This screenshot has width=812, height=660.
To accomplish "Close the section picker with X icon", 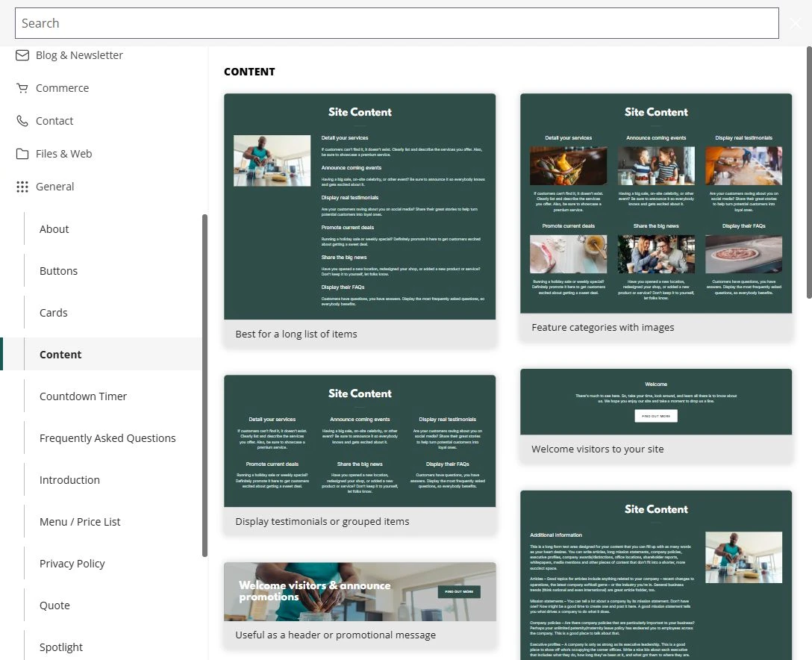I will tap(796, 23).
